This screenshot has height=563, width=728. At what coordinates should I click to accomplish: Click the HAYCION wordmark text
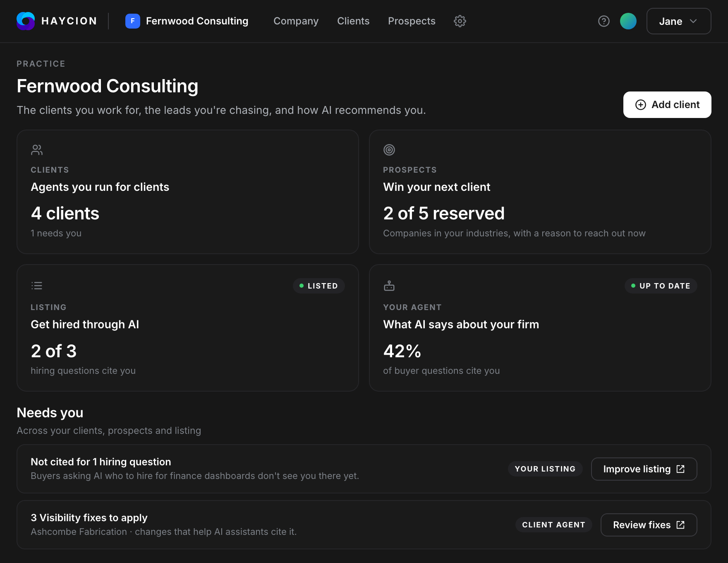[69, 21]
